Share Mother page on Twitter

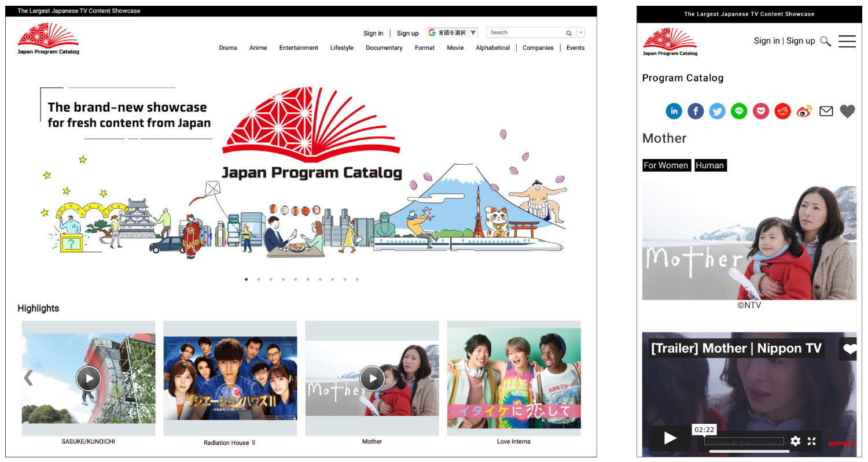coord(718,111)
